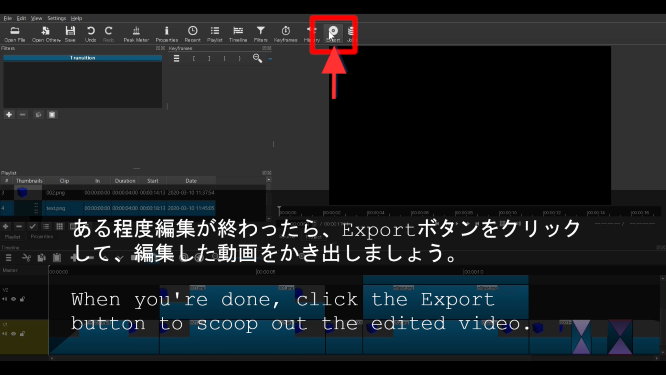Zoom out keyframes with magnifier icon
The height and width of the screenshot is (375, 666).
coord(257,58)
